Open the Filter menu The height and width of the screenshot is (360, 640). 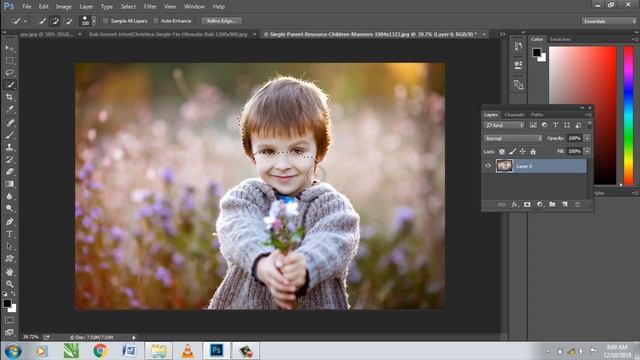pos(150,7)
